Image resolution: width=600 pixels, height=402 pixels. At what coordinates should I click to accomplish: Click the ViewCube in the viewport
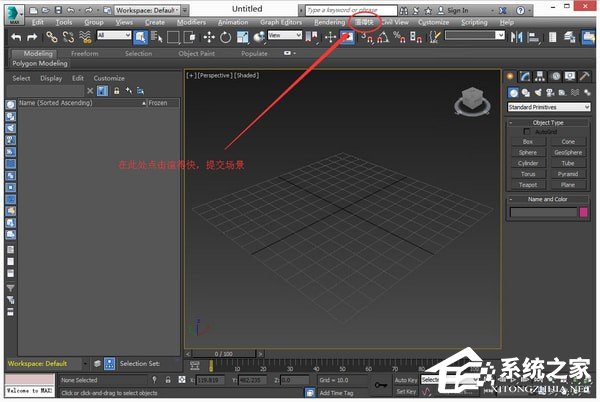tap(468, 101)
